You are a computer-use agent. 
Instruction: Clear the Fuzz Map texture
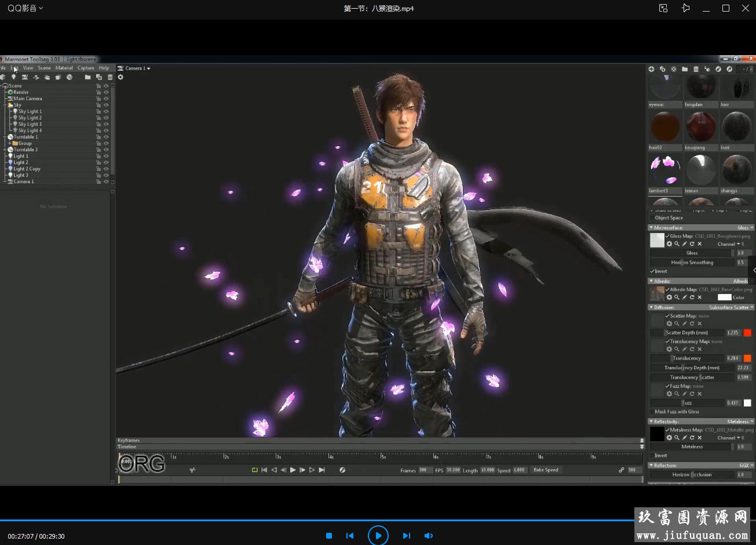click(699, 394)
